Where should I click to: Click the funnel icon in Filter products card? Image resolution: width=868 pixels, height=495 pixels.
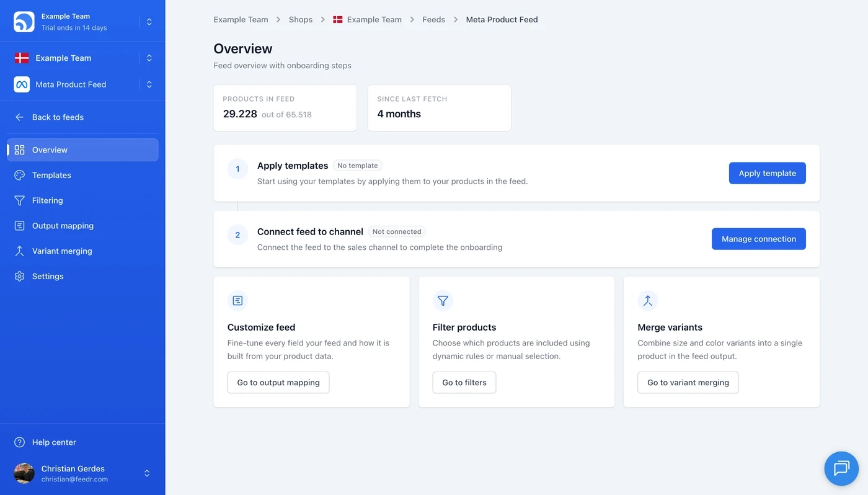443,301
